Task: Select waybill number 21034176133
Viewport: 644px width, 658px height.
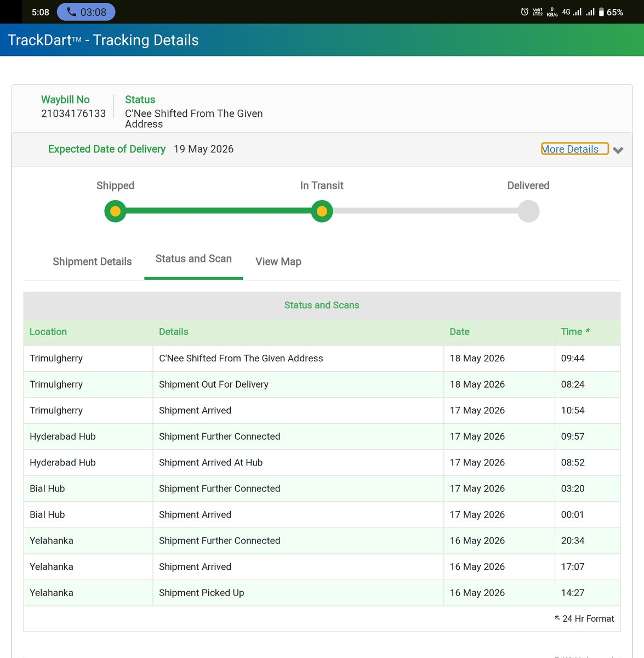Action: click(x=73, y=114)
